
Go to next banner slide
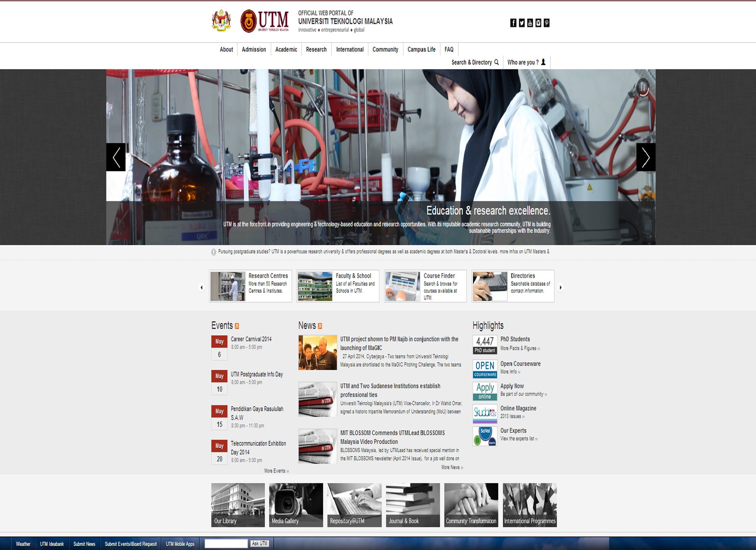pyautogui.click(x=646, y=157)
